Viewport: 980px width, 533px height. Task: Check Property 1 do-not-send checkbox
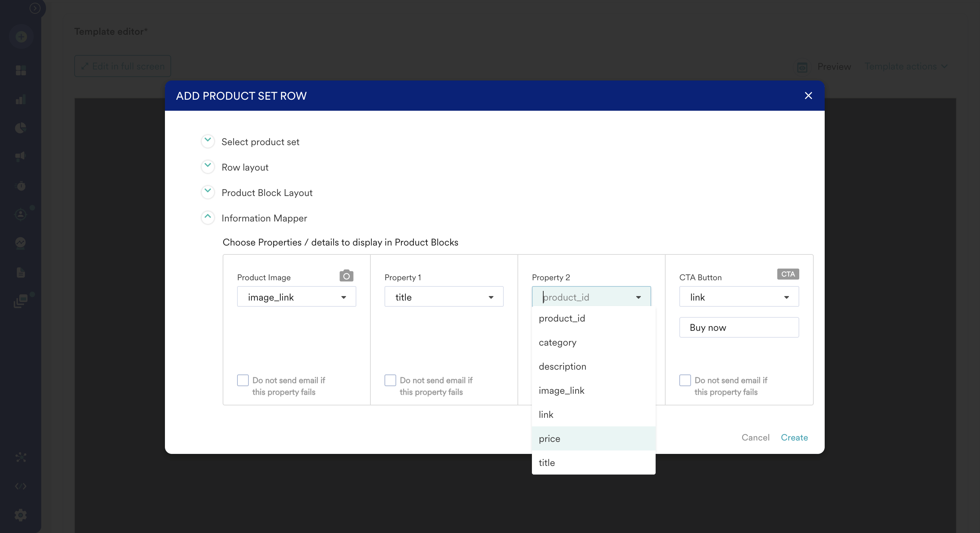[x=390, y=380]
